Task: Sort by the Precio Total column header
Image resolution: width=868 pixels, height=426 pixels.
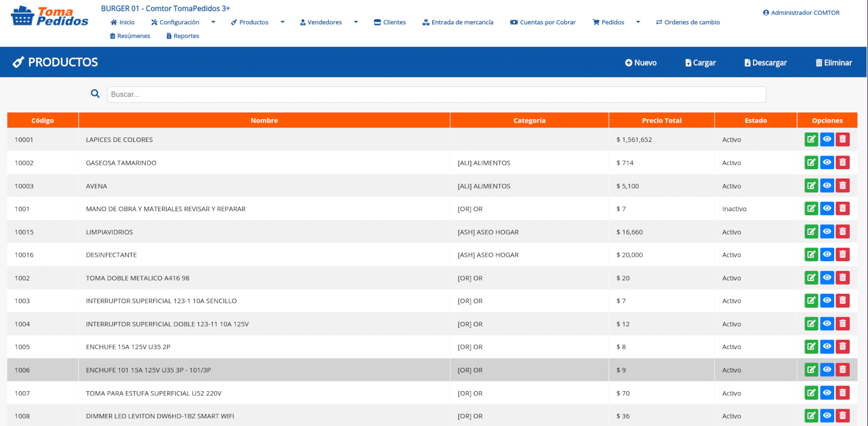Action: (x=662, y=120)
